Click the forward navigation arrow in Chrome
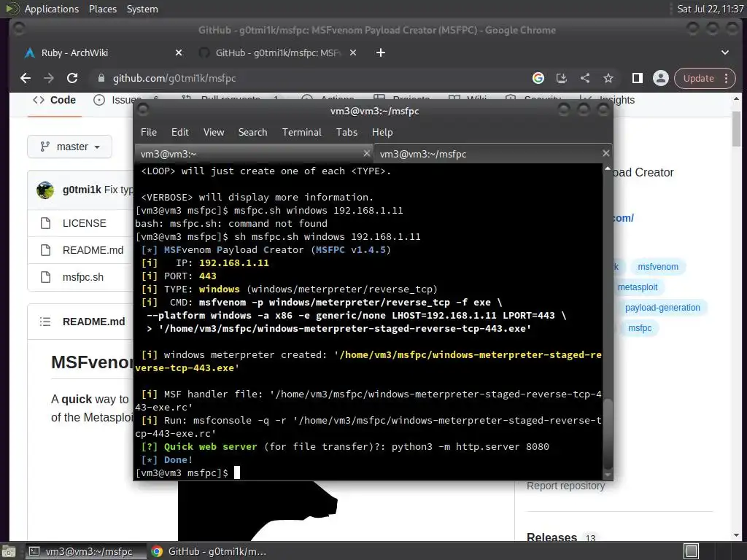This screenshot has height=560, width=747. coord(49,78)
